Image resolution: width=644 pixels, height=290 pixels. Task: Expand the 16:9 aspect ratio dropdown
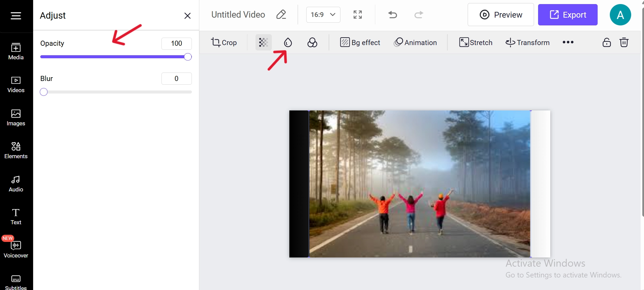tap(323, 15)
